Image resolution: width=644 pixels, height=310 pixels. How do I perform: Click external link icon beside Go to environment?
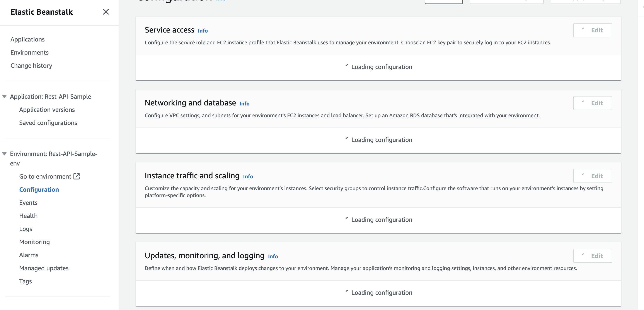[x=77, y=177]
